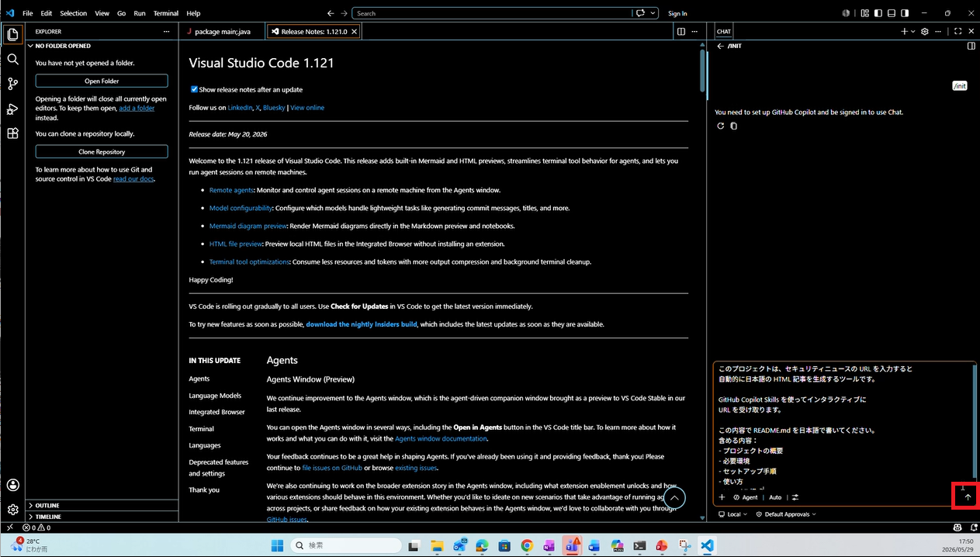This screenshot has width=980, height=557.
Task: Open the Manage gear in activity bar
Action: (12, 510)
